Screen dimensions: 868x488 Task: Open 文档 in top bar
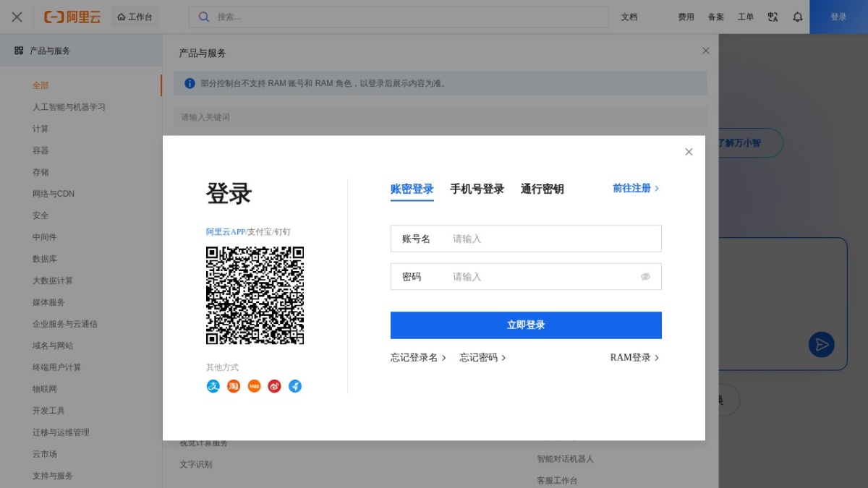pyautogui.click(x=629, y=17)
